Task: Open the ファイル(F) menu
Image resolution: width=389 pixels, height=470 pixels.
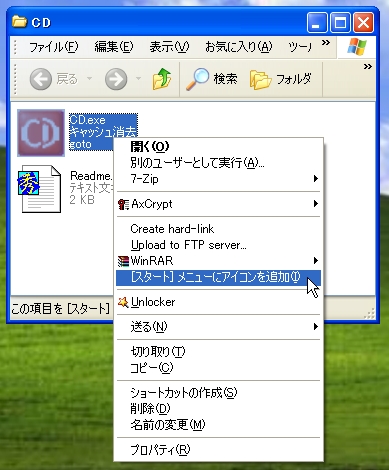Action: point(54,47)
